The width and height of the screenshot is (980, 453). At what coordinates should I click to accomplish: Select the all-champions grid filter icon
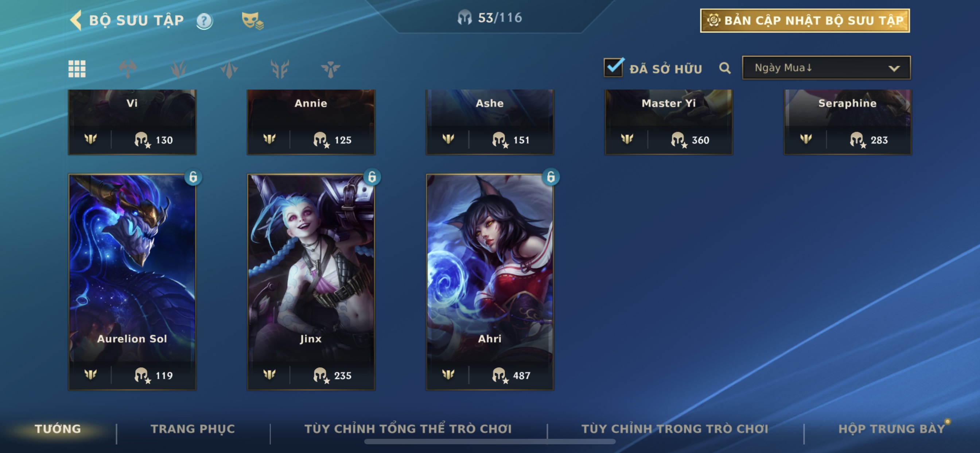tap(77, 69)
